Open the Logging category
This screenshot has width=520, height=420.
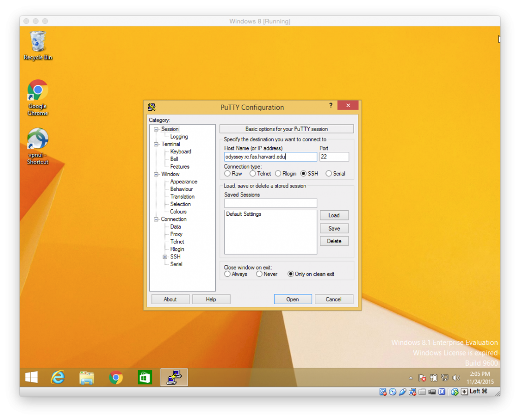179,137
